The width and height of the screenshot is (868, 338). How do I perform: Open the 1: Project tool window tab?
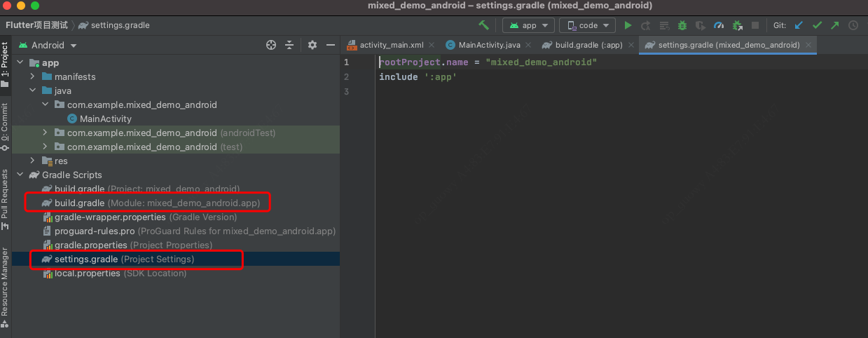click(5, 64)
